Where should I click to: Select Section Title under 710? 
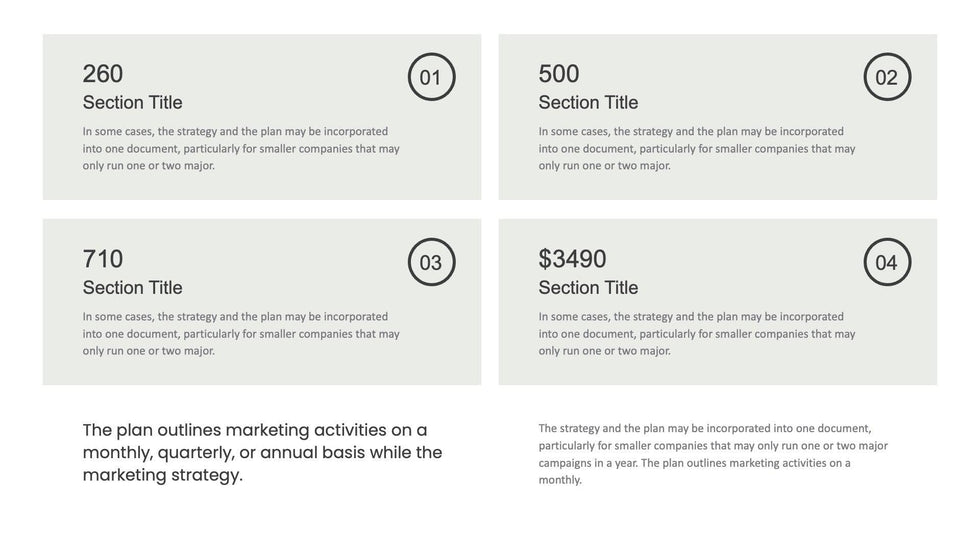click(x=132, y=288)
